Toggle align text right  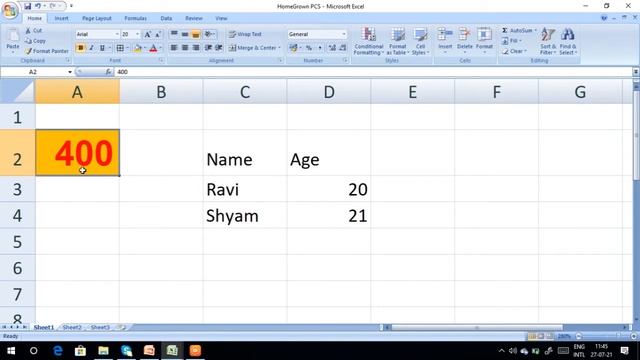pos(196,48)
